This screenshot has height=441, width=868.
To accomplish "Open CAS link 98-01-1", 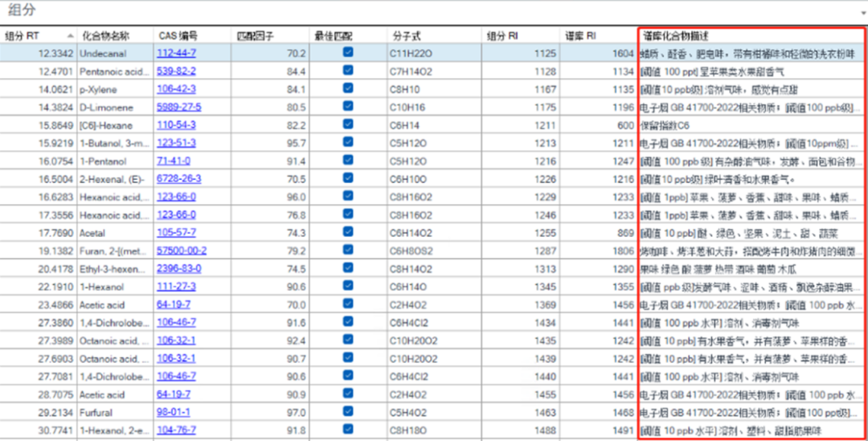I will (174, 413).
